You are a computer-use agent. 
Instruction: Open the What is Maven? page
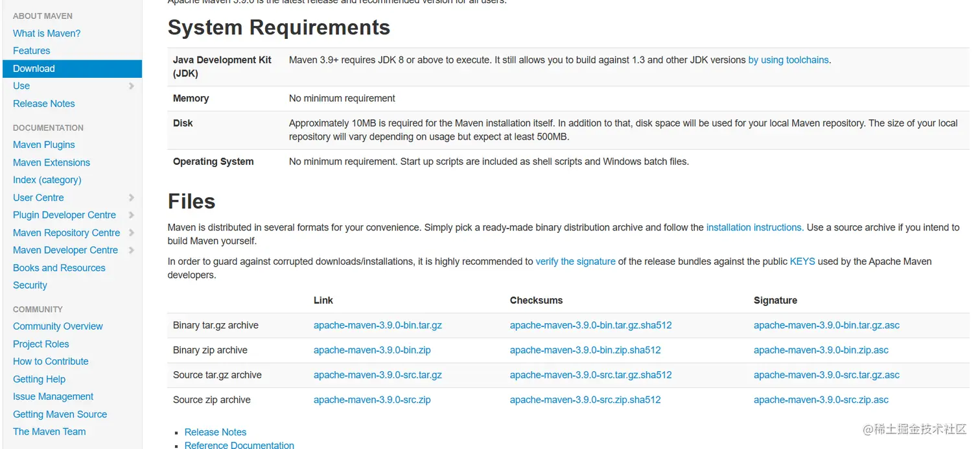point(47,33)
